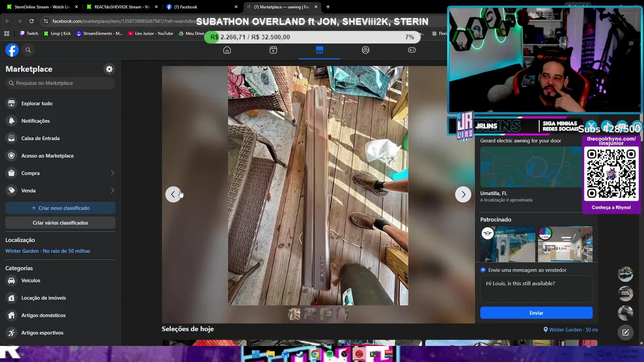The image size is (644, 362).
Task: Open first sponsored ad thumbnail
Action: click(508, 244)
